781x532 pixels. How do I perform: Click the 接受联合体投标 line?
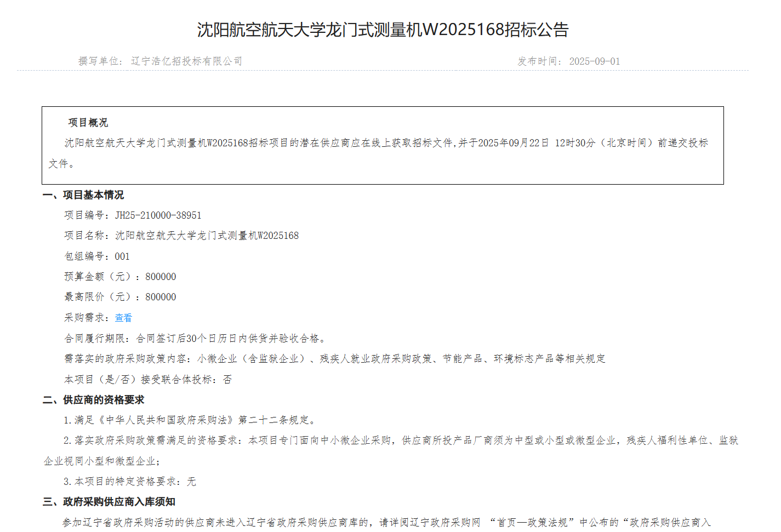(x=148, y=380)
